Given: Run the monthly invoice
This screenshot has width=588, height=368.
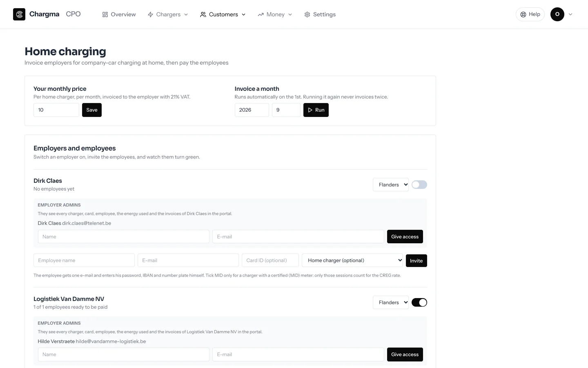Looking at the screenshot, I should 316,110.
